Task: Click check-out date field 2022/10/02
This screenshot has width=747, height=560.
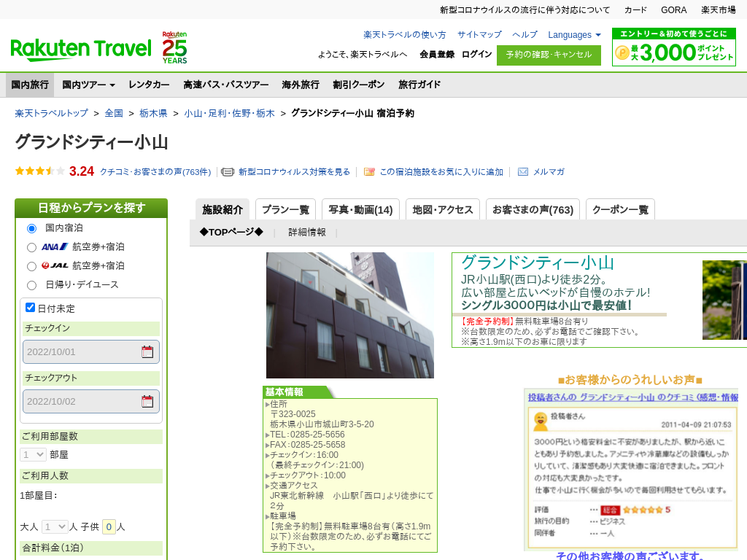Action: [x=91, y=402]
